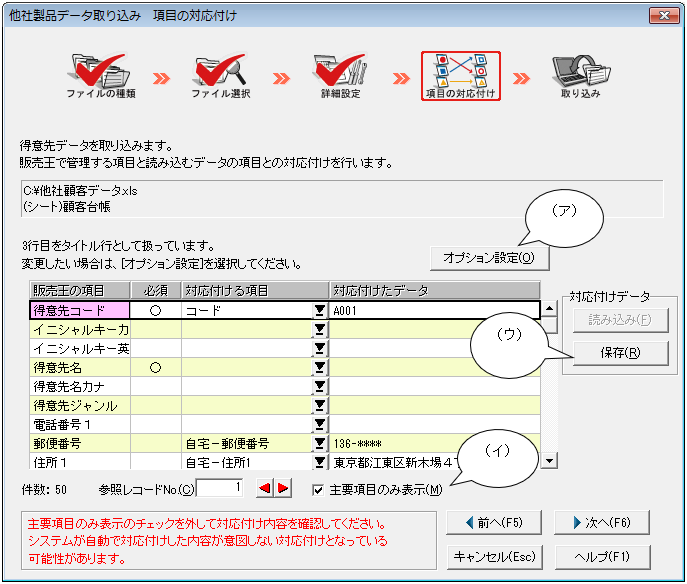687x584 pixels.
Task: Select the 得意先名カナ row label
Action: pos(80,386)
